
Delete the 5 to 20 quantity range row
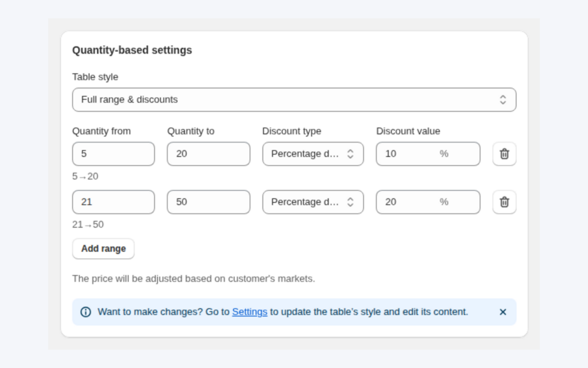tap(504, 154)
